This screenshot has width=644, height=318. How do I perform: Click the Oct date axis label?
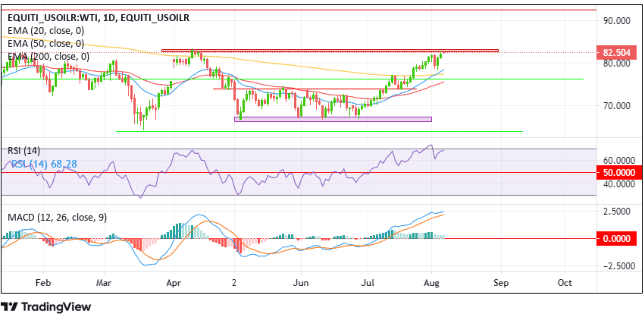coord(565,283)
